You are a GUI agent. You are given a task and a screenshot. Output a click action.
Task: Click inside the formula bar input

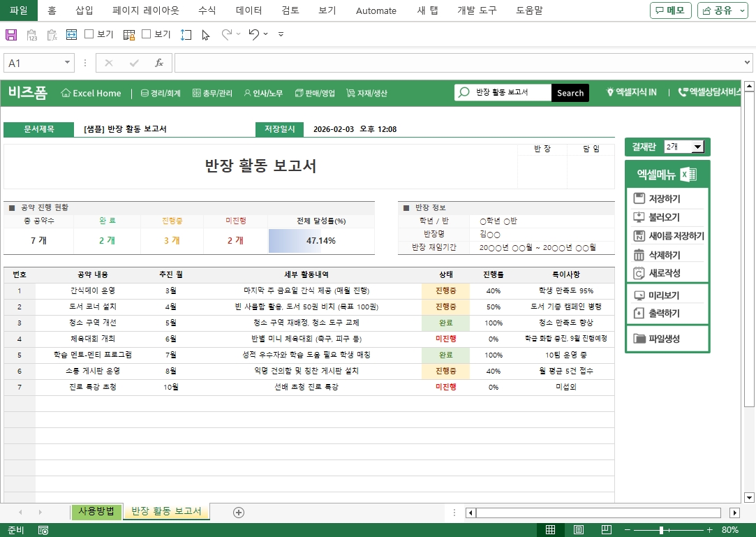(x=461, y=63)
